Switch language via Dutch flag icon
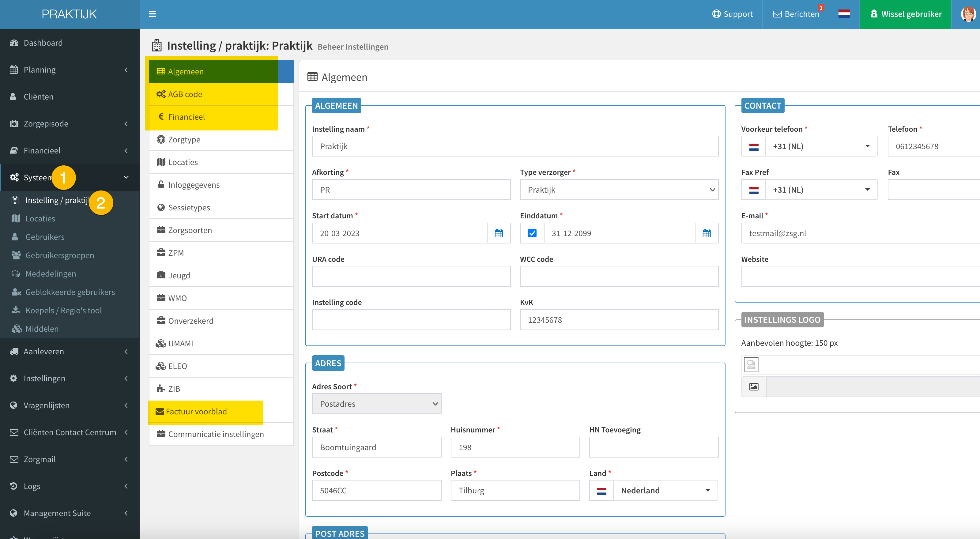The width and height of the screenshot is (980, 539). (844, 14)
